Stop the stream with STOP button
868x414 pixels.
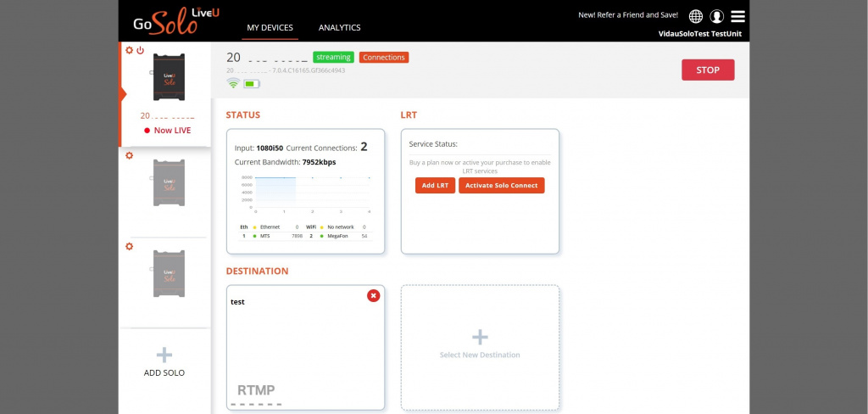click(708, 70)
